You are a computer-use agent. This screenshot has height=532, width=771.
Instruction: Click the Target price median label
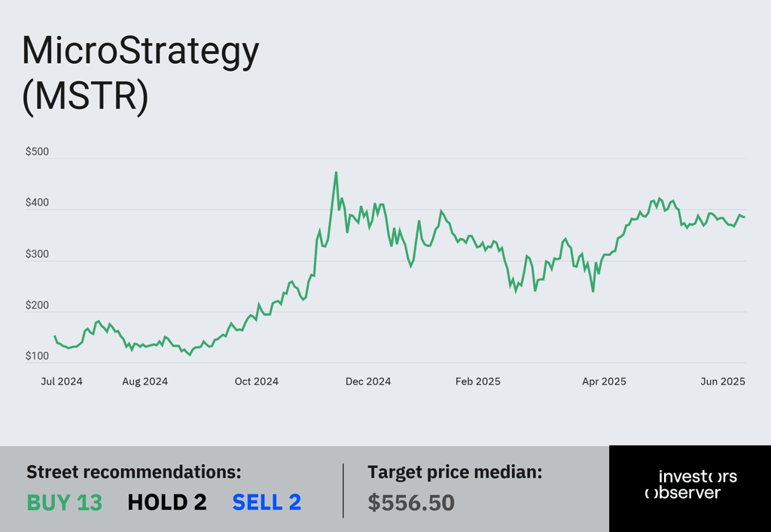coord(455,472)
